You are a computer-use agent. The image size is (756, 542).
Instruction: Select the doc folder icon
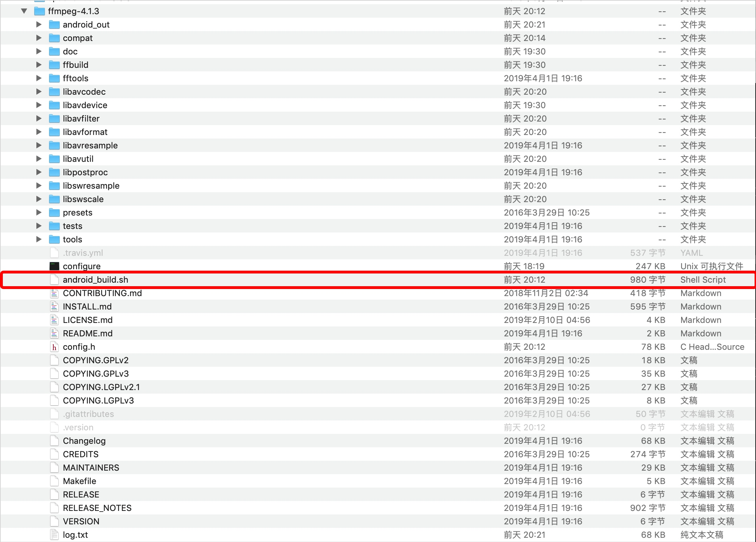point(54,52)
